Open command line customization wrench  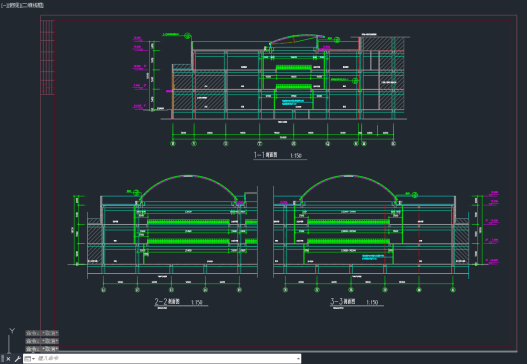(17, 359)
